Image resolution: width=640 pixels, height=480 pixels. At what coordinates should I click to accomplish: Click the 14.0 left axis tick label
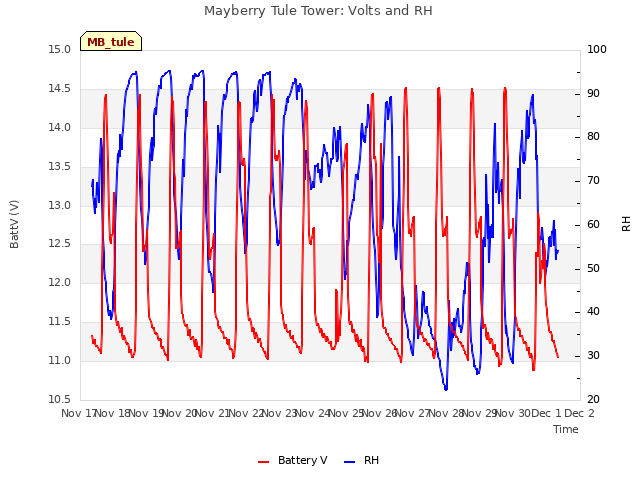(x=59, y=127)
